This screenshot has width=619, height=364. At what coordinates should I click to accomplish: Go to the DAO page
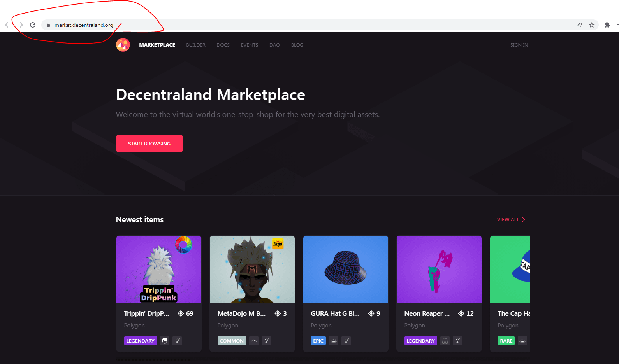(x=274, y=45)
